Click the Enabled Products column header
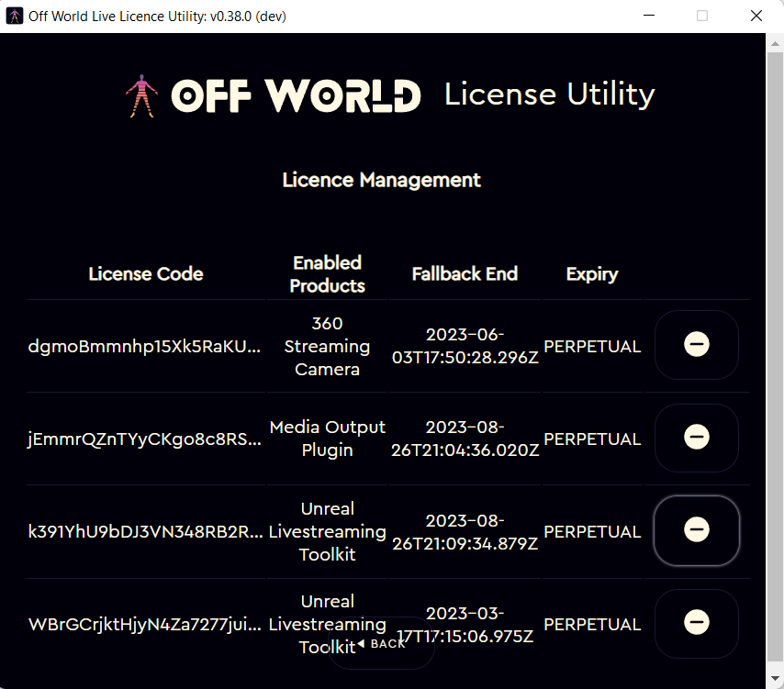This screenshot has height=689, width=784. point(327,274)
